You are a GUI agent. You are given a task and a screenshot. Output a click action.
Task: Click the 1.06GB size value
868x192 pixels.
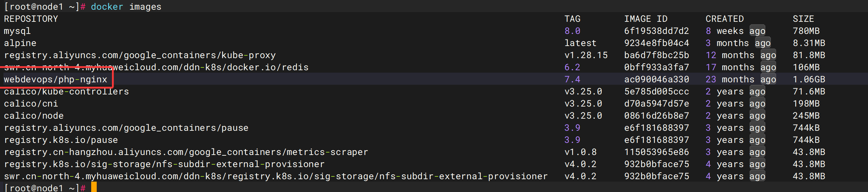pos(809,80)
